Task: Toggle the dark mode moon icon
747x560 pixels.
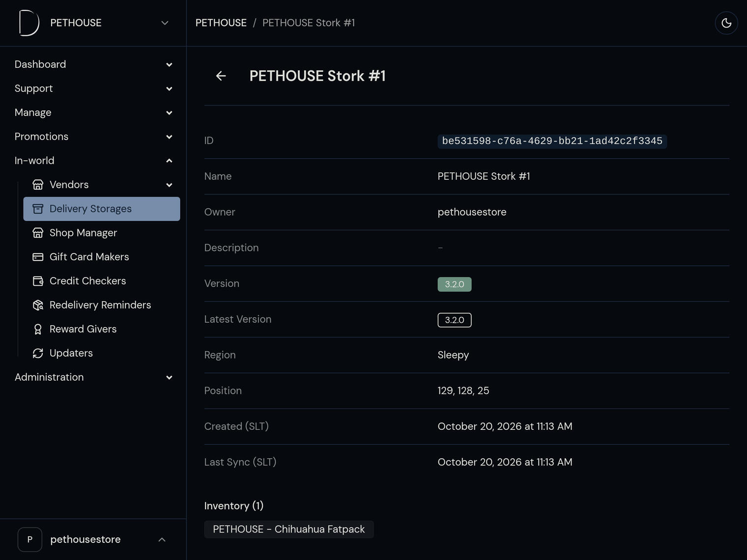Action: pos(726,23)
